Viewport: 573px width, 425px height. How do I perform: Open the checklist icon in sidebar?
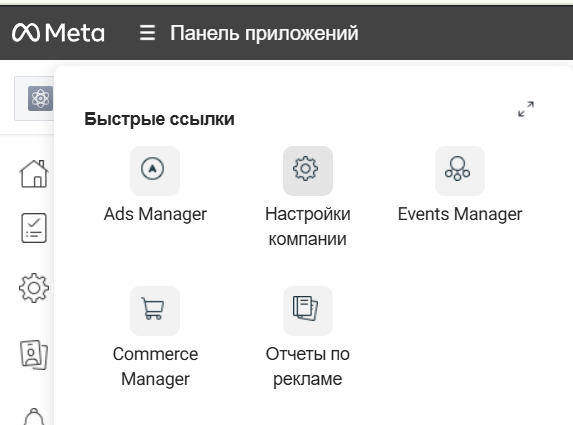(34, 228)
